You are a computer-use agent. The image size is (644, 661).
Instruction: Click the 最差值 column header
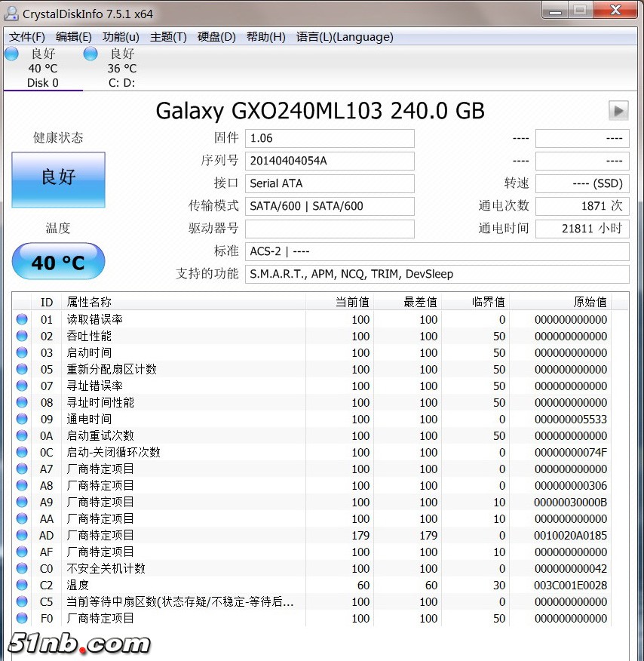pos(408,302)
